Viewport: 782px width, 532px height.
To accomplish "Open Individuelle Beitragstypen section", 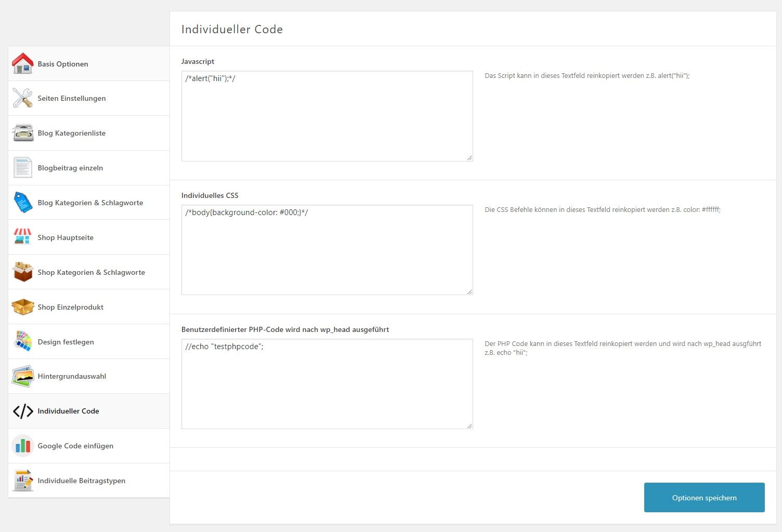I will pyautogui.click(x=89, y=481).
